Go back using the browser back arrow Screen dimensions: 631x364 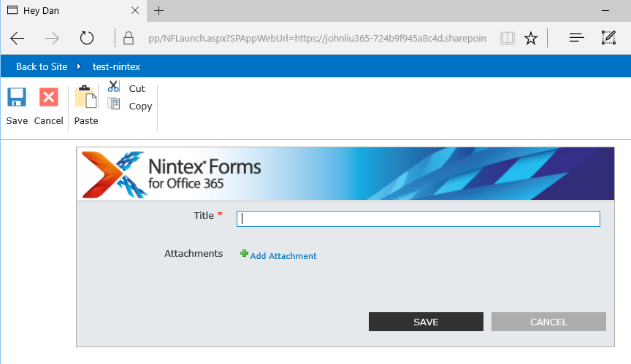(x=18, y=38)
